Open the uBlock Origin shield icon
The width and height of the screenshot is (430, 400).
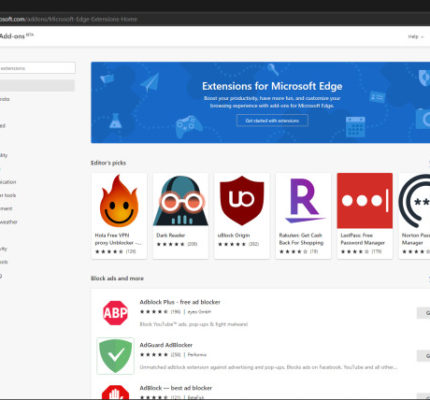coord(242,200)
